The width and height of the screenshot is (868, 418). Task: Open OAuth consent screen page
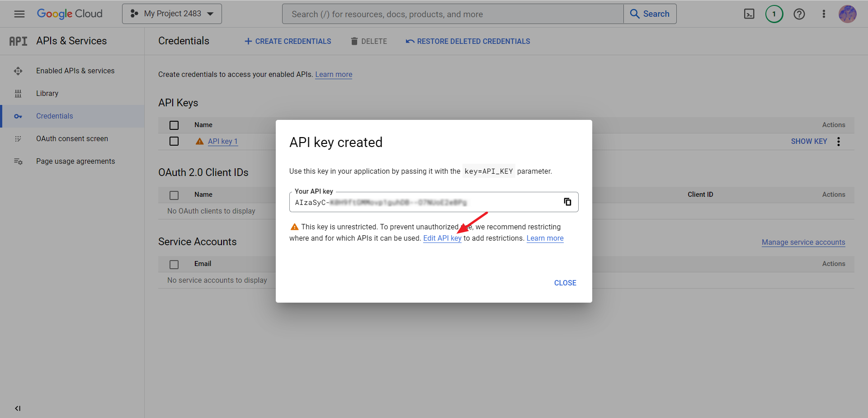pyautogui.click(x=72, y=139)
